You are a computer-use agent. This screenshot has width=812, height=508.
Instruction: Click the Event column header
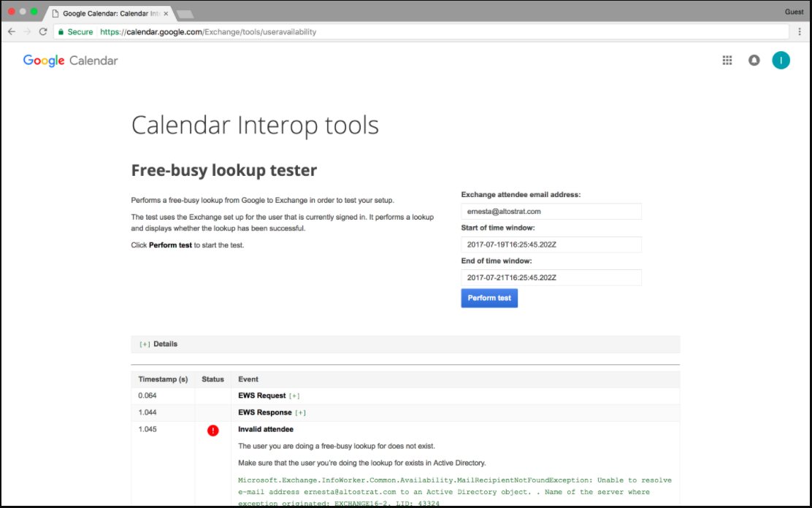pyautogui.click(x=248, y=379)
